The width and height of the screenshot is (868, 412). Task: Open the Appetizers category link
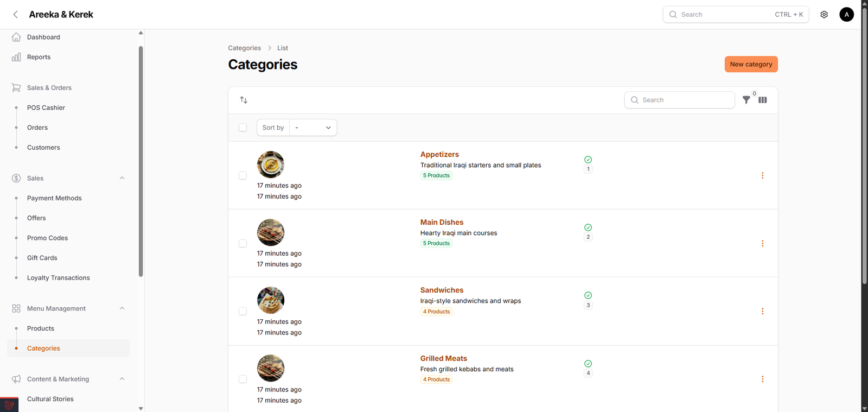439,155
